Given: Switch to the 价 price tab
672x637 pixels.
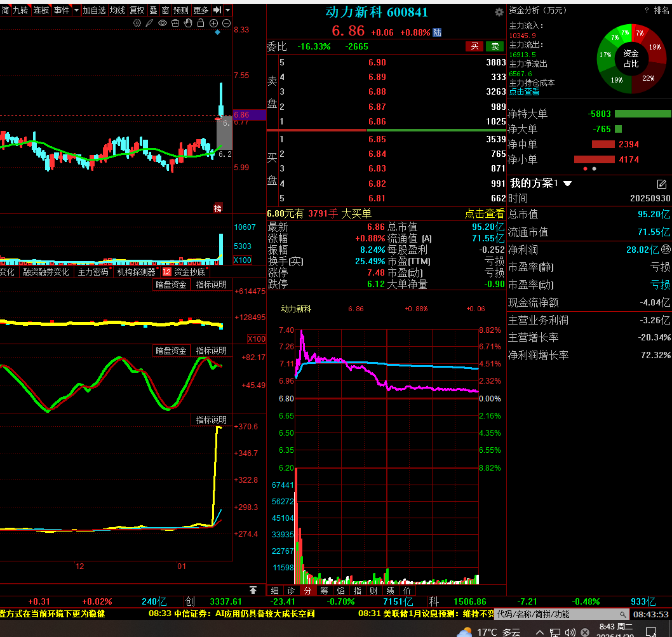Looking at the screenshot, I should 407,591.
